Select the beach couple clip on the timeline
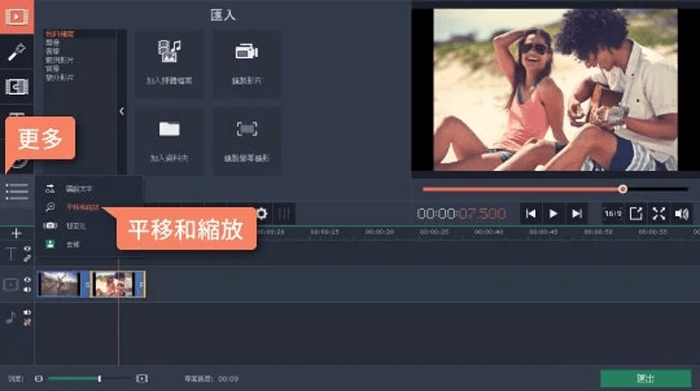This screenshot has width=700, height=391. tap(118, 284)
